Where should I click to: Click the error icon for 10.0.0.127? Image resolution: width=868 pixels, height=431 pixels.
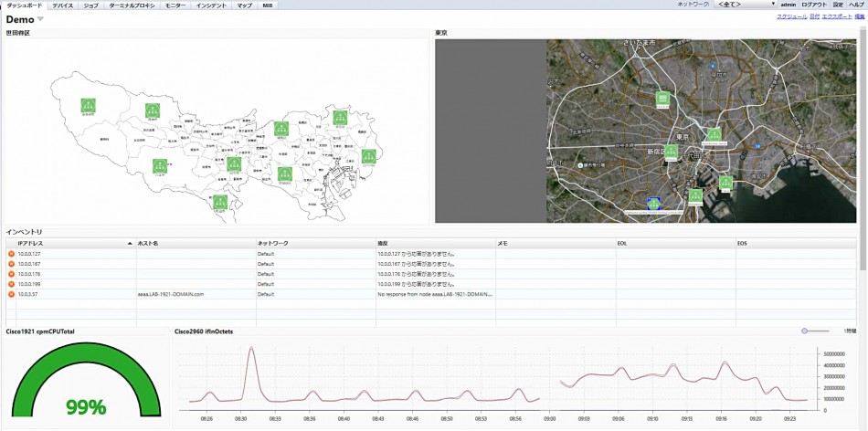coord(11,254)
